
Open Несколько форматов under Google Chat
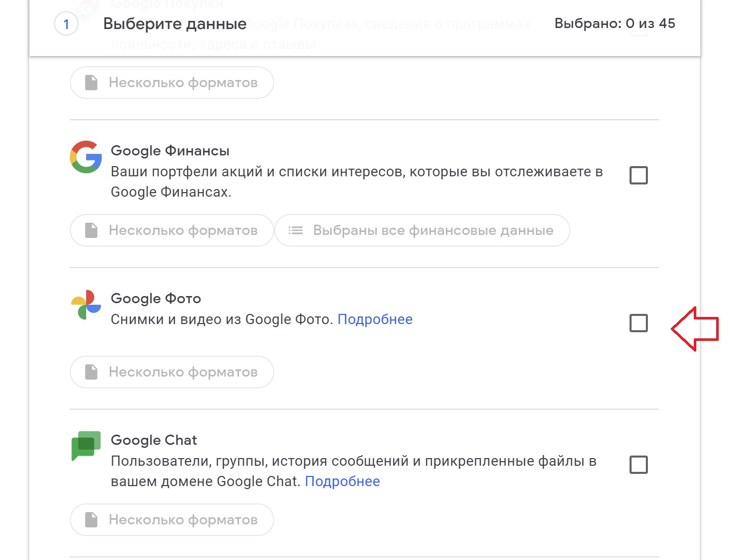click(172, 520)
